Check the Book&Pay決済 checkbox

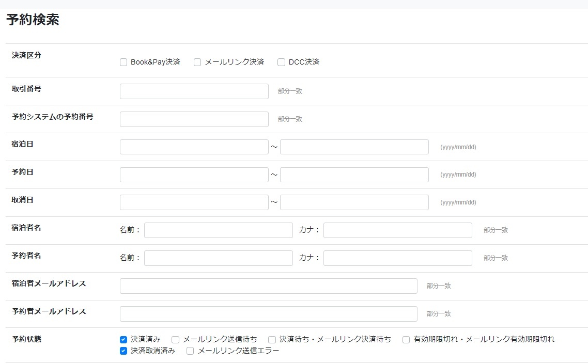click(123, 62)
